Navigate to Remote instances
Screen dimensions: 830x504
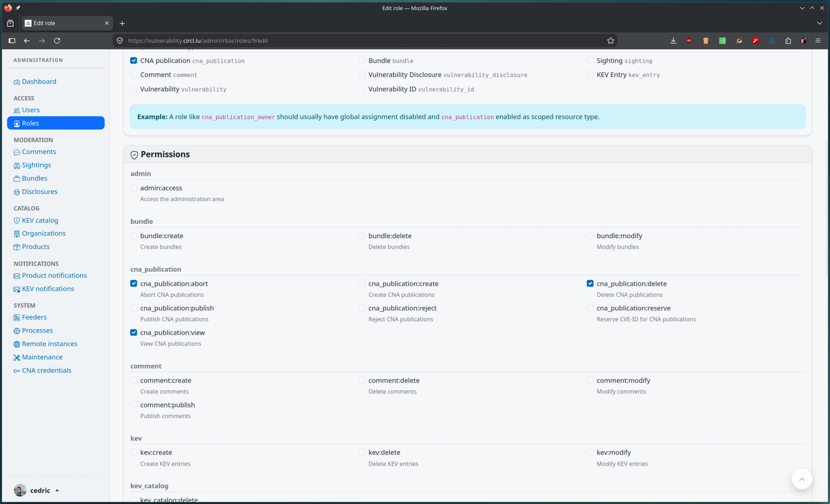(49, 344)
